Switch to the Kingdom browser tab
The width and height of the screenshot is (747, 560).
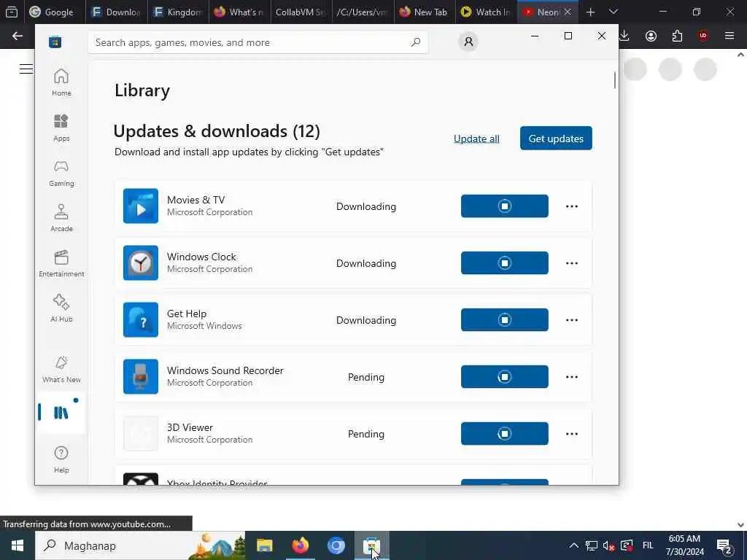[178, 12]
